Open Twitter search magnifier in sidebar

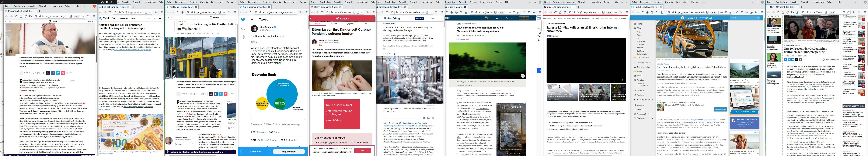pos(243,28)
